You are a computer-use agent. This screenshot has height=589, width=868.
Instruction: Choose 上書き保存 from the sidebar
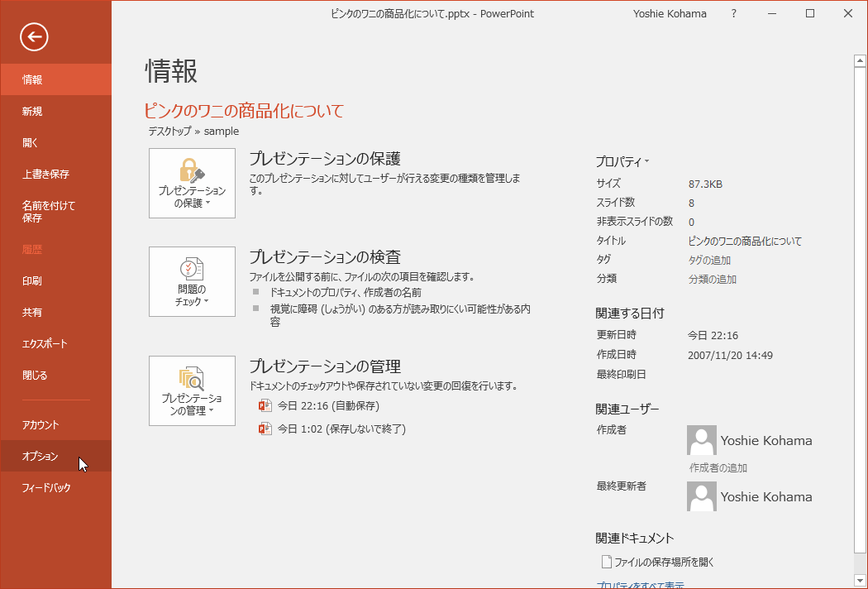[56, 174]
